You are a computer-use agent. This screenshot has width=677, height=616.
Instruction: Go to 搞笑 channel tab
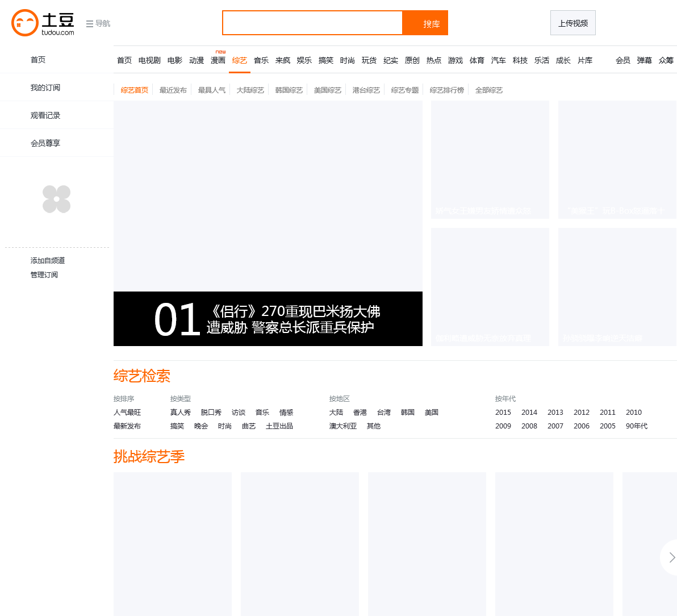tap(326, 60)
